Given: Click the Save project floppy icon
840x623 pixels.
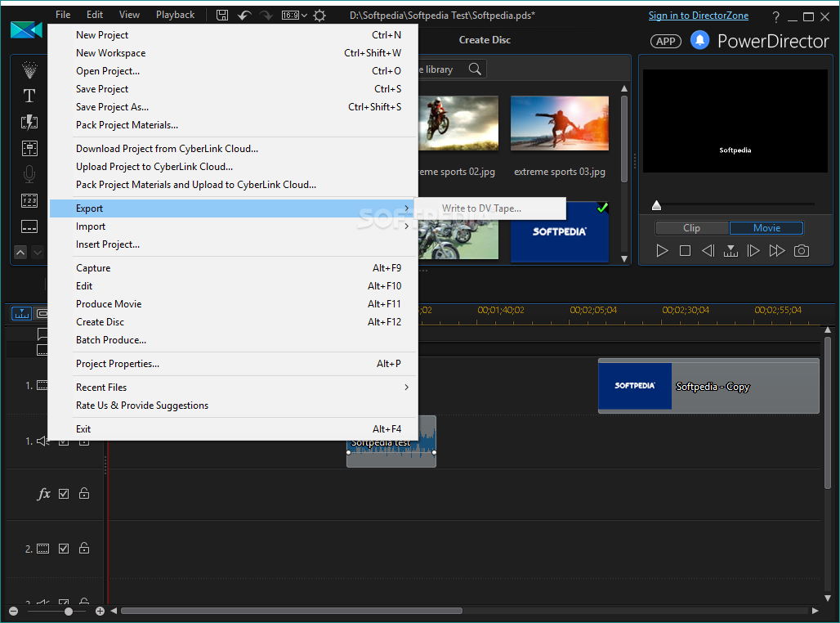Looking at the screenshot, I should click(x=221, y=15).
